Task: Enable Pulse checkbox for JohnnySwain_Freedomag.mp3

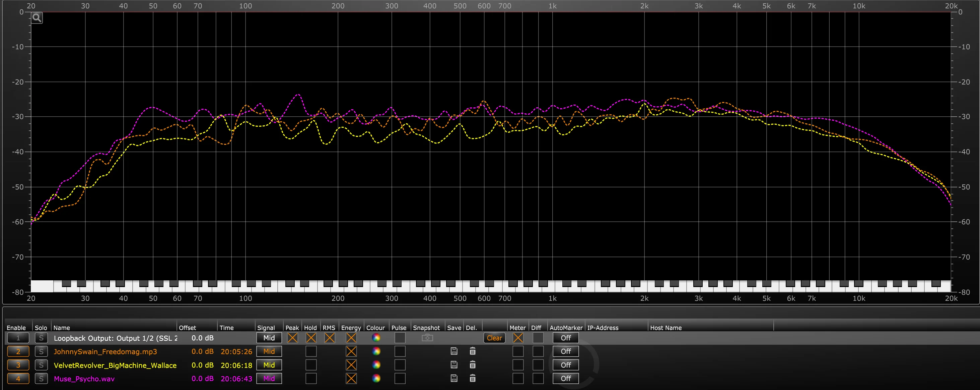Action: (x=400, y=351)
